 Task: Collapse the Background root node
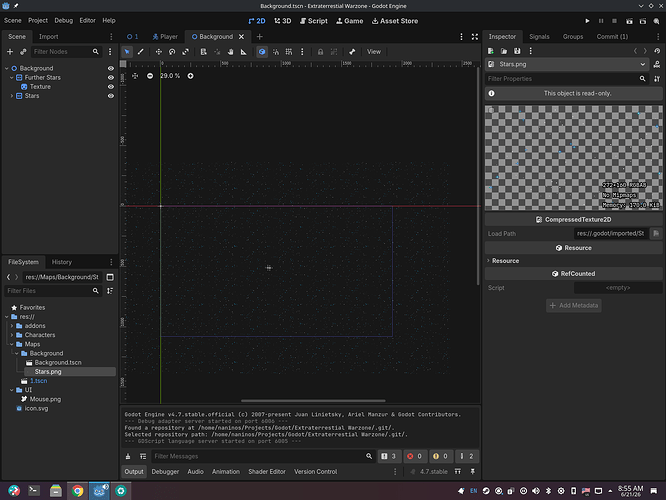pos(7,68)
